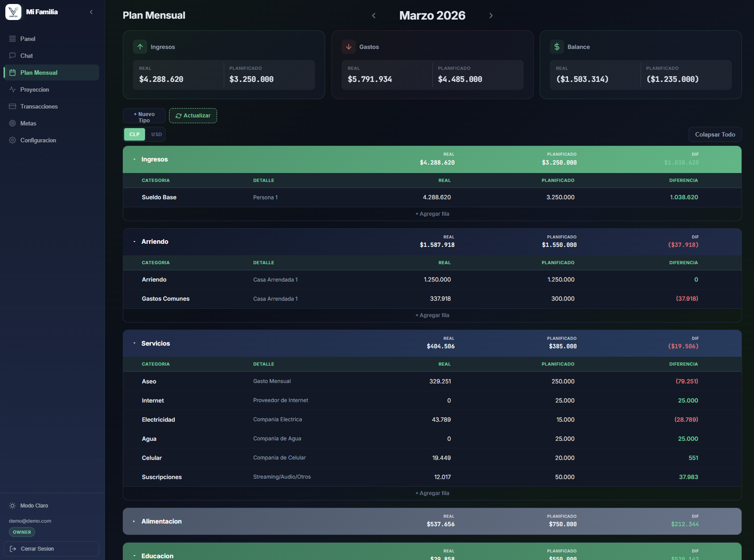This screenshot has width=754, height=560.
Task: Click Aseo real value 329.251
Action: tap(440, 382)
